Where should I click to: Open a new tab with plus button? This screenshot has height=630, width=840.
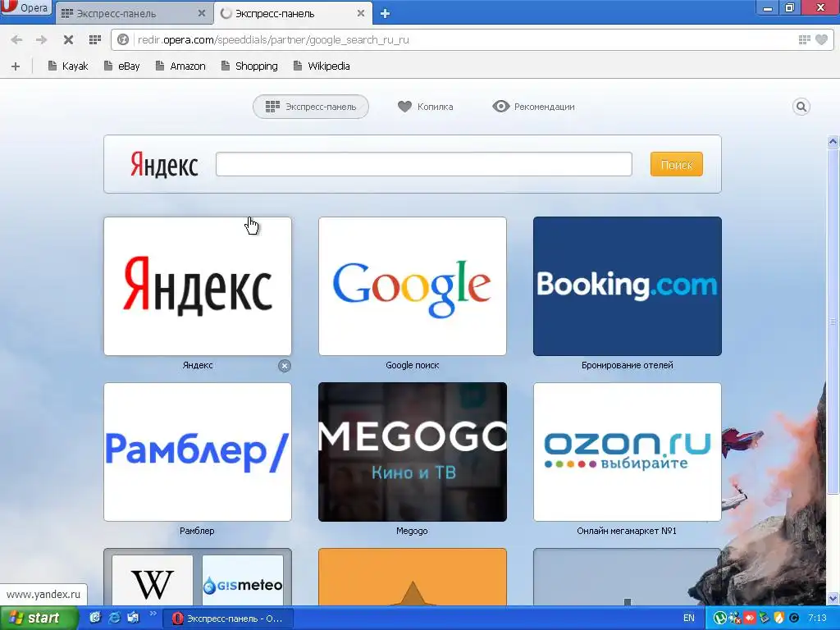pos(385,14)
